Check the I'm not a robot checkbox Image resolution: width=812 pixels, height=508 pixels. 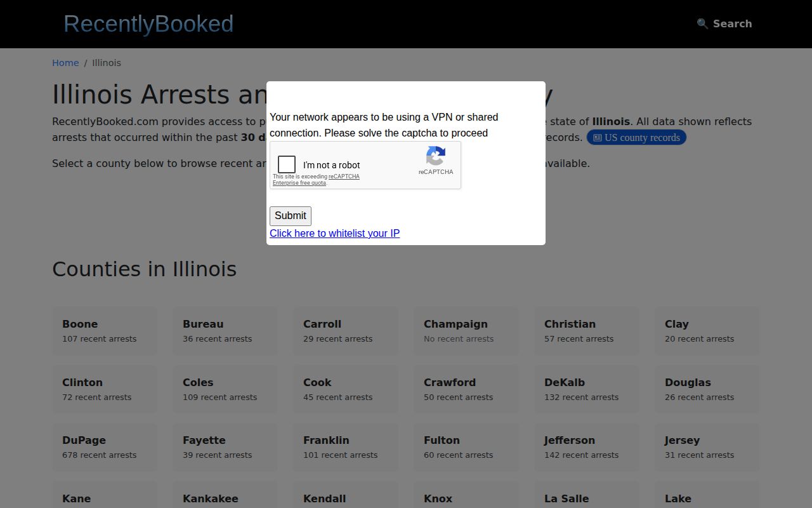(287, 164)
